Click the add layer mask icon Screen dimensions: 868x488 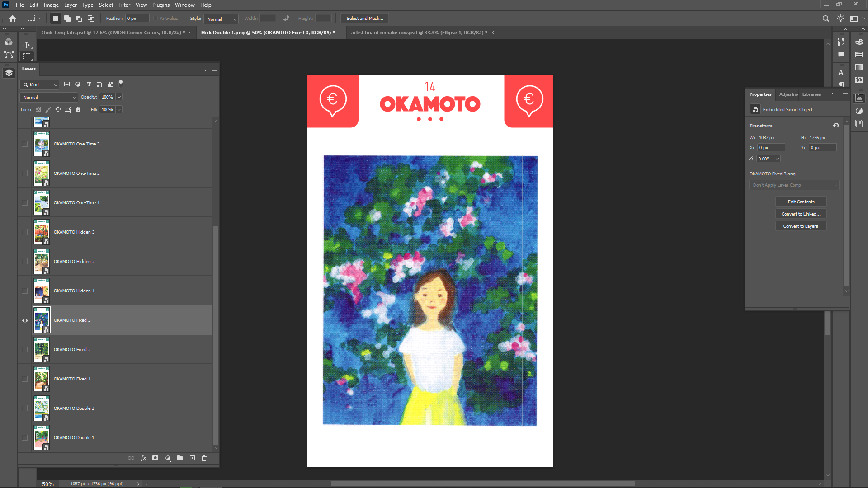(x=155, y=458)
